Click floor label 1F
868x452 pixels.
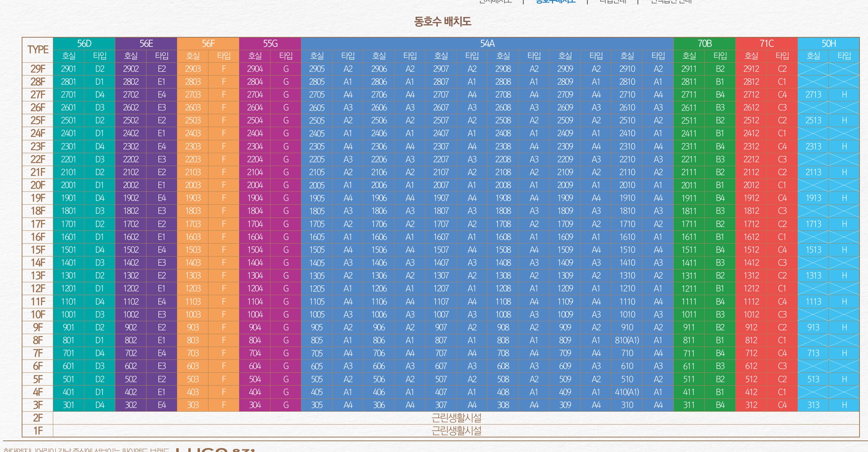38,431
